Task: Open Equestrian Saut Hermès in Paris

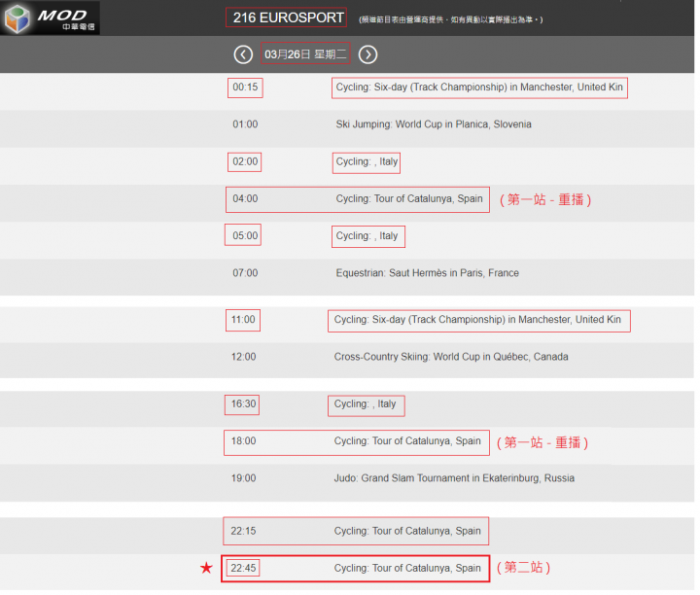Action: [427, 273]
